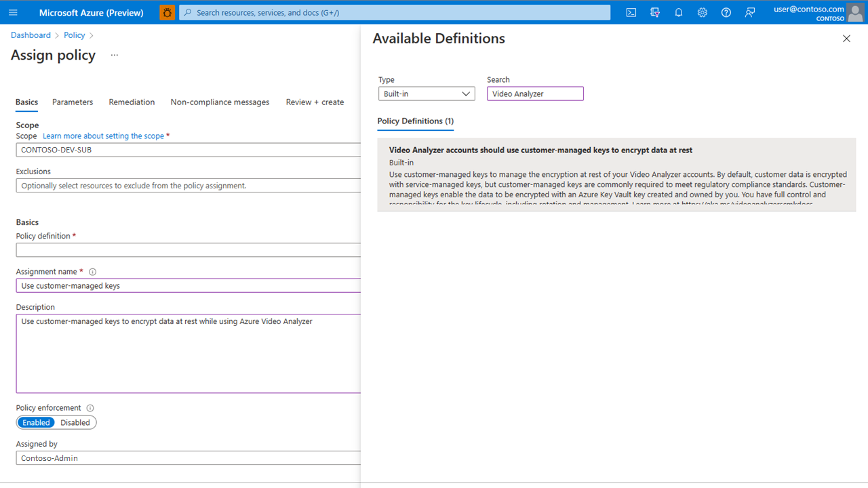The width and height of the screenshot is (868, 488).
Task: Open the portal hamburger menu
Action: pyautogui.click(x=13, y=12)
